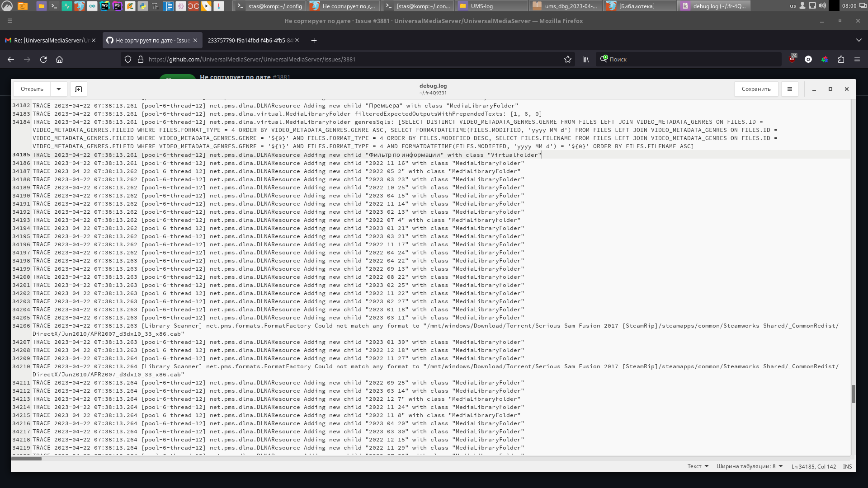Launch WebStorm from the taskbar
The height and width of the screenshot is (488, 868).
[105, 6]
